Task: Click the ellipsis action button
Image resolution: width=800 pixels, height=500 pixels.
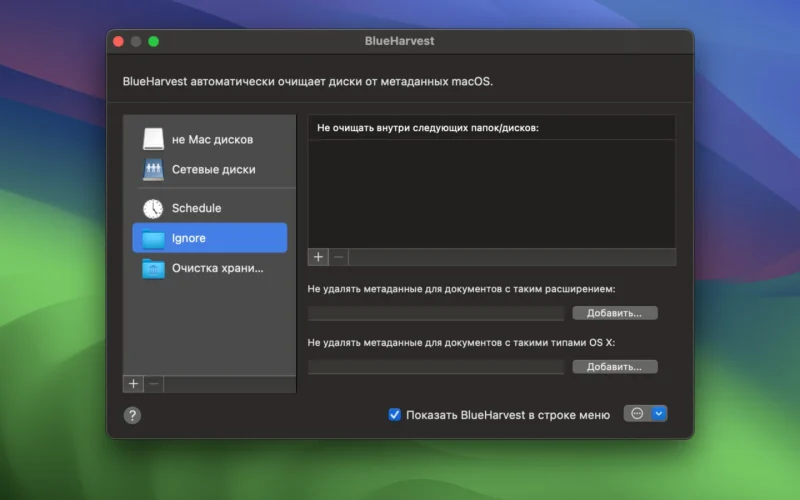Action: pos(637,413)
